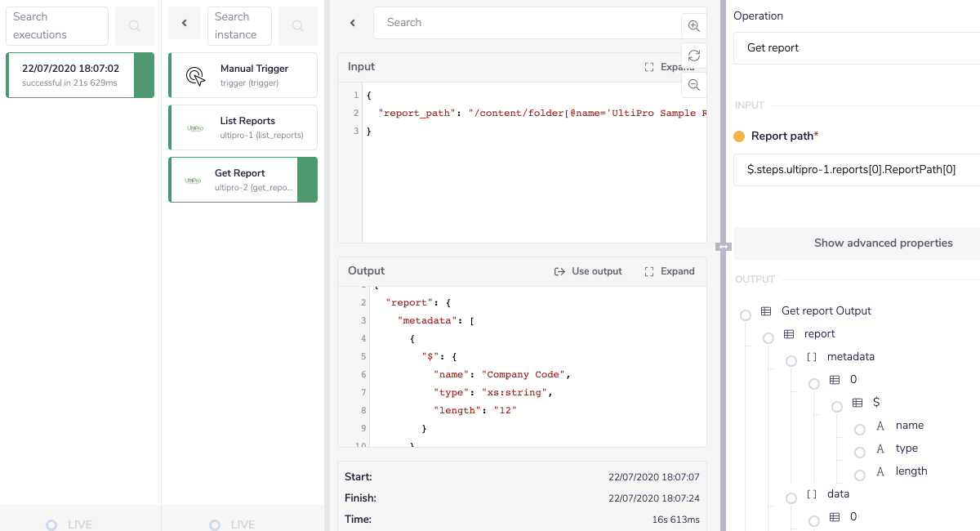Select radio circle next to name output
This screenshot has height=531, width=980.
(860, 430)
